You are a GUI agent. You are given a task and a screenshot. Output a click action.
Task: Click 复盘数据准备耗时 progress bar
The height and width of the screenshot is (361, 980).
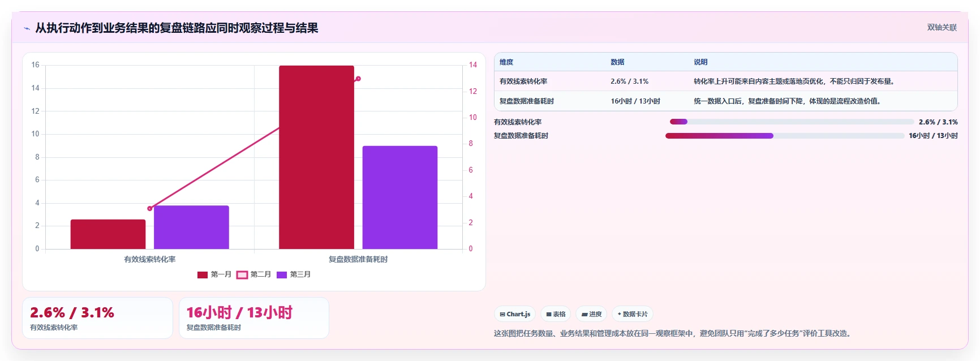(x=785, y=136)
